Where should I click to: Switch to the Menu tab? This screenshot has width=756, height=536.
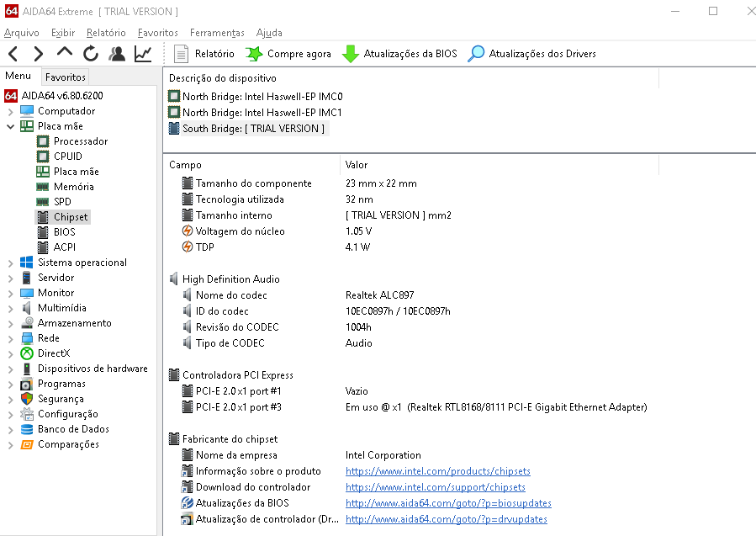tap(19, 76)
